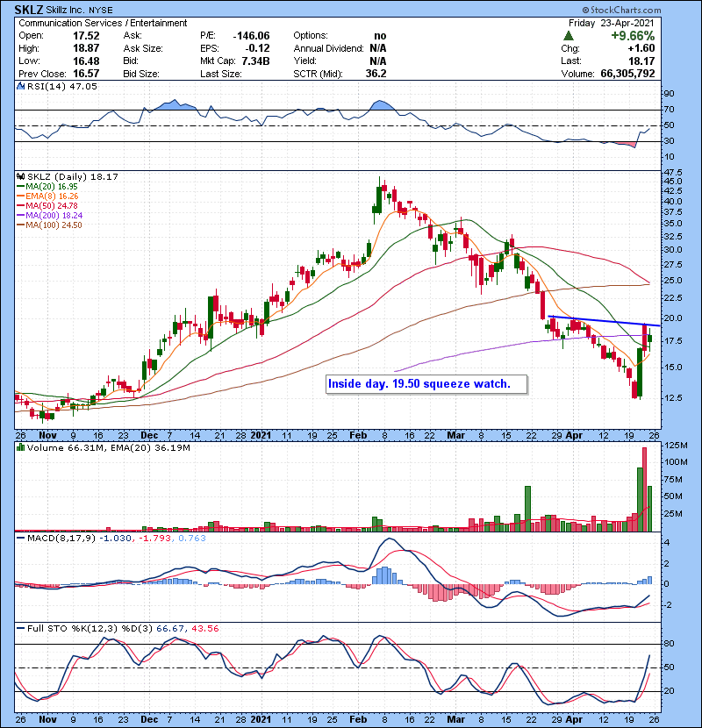Click the Feb label on price chart axis
702x728 pixels.
[x=358, y=435]
